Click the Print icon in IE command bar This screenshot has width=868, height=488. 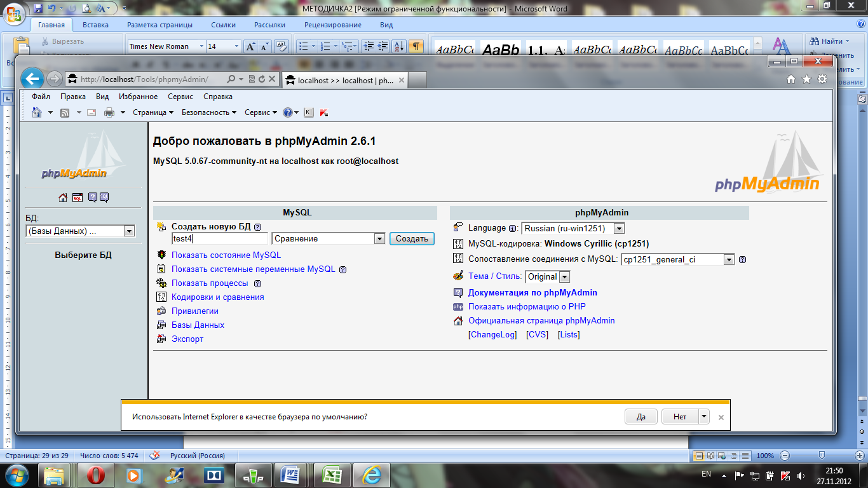[x=109, y=112]
